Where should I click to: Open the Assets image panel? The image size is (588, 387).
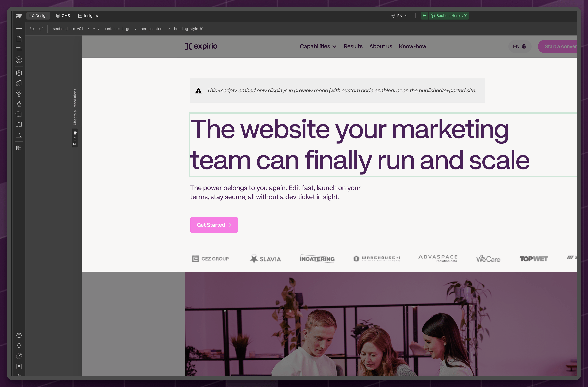click(19, 114)
